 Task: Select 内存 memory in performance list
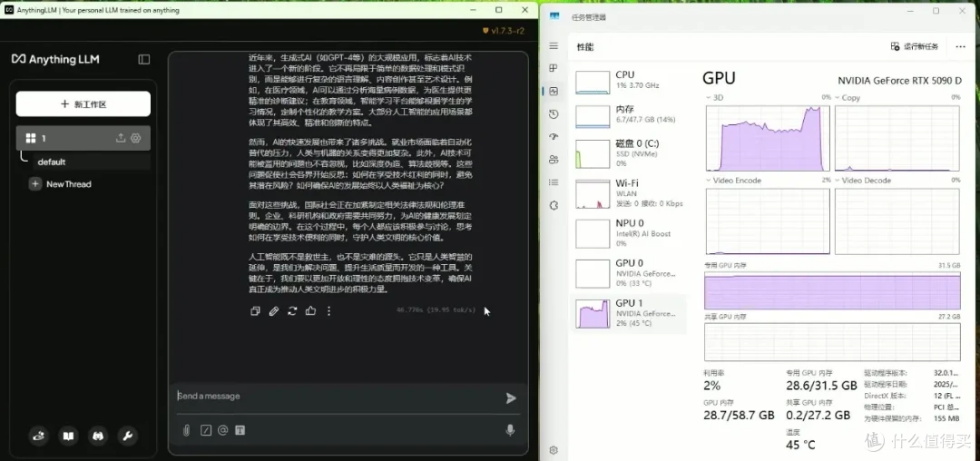[x=628, y=116]
